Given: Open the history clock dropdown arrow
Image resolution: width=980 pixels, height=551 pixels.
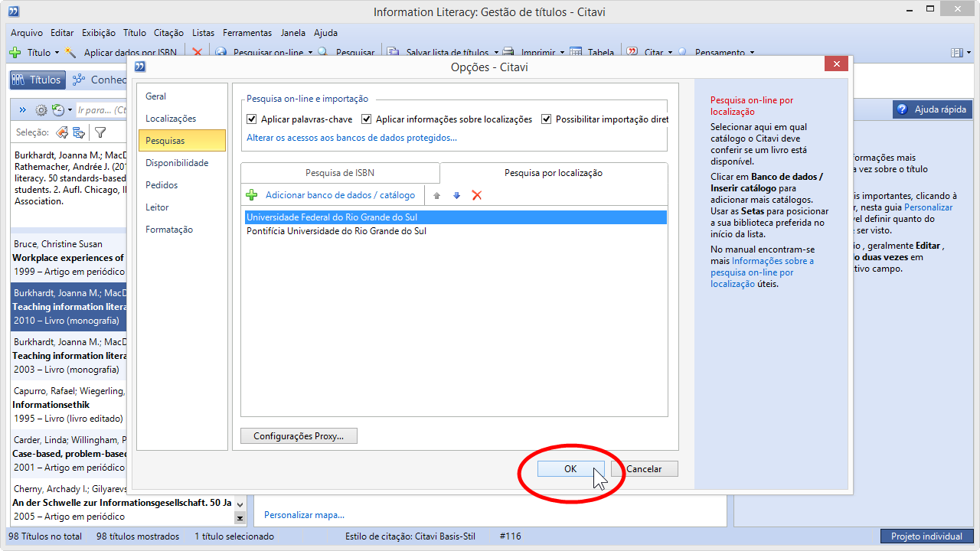Looking at the screenshot, I should click(70, 110).
